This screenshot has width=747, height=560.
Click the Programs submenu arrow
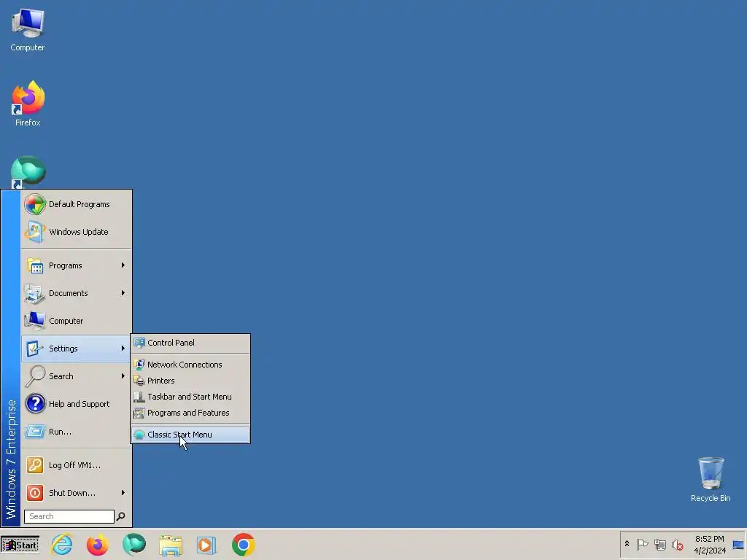point(123,265)
